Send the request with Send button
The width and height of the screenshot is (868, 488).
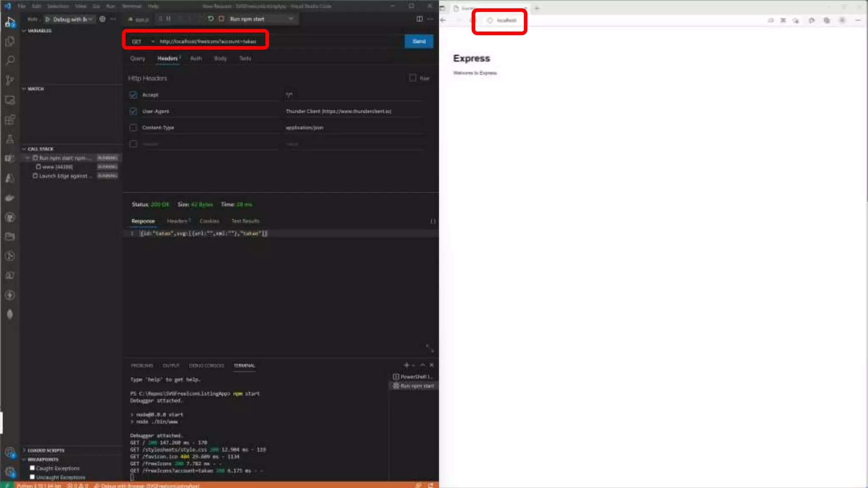(x=419, y=41)
